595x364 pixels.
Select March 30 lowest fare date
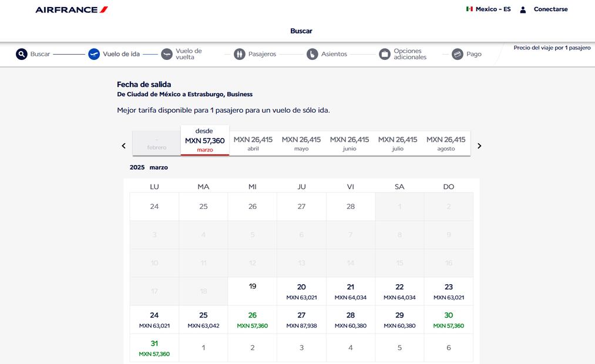pyautogui.click(x=449, y=320)
